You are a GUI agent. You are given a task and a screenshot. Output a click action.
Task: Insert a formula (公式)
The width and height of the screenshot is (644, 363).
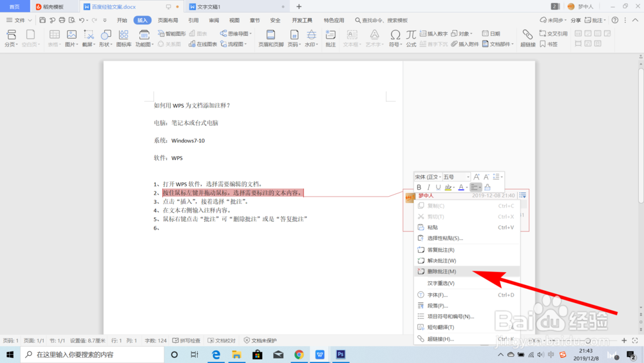(x=411, y=38)
